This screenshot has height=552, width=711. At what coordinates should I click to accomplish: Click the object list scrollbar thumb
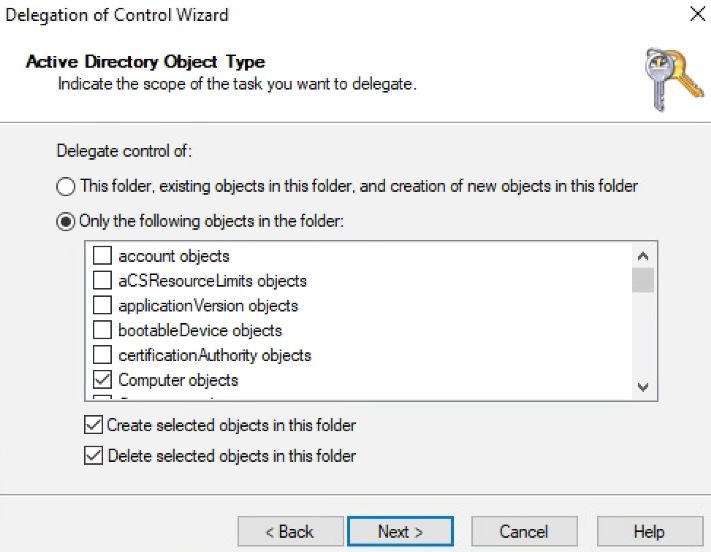[643, 280]
